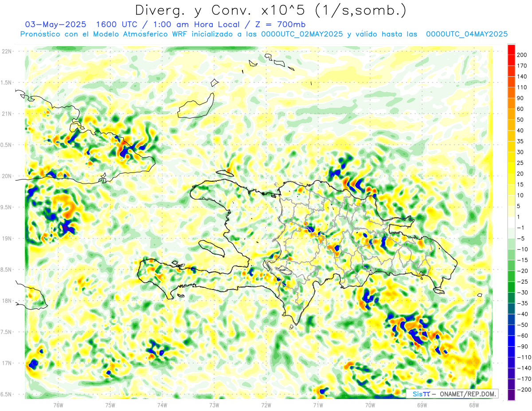Click the '-1' colorbar value
The height and width of the screenshot is (411, 532).
coord(520,227)
